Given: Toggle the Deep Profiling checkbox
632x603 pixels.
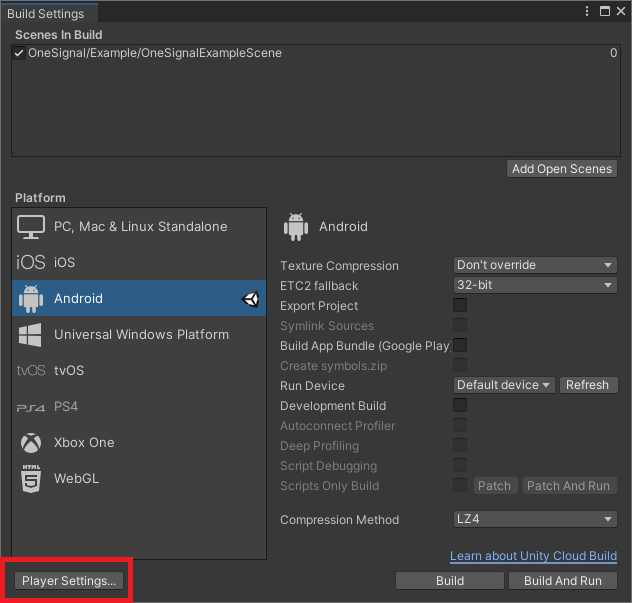Looking at the screenshot, I should (460, 445).
